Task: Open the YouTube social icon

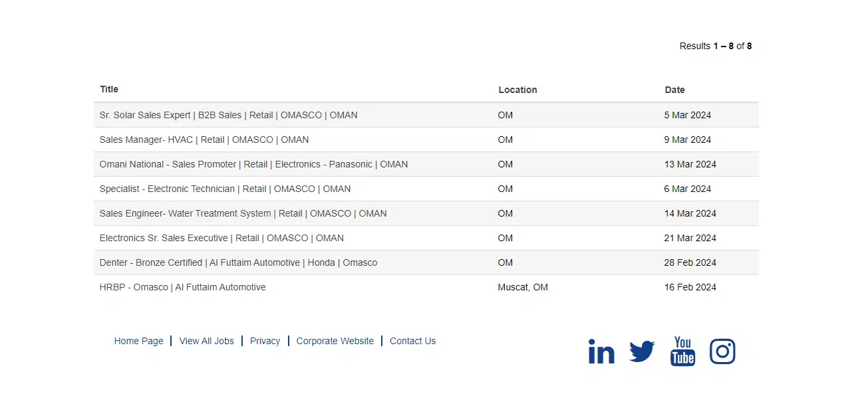Action: [x=682, y=351]
